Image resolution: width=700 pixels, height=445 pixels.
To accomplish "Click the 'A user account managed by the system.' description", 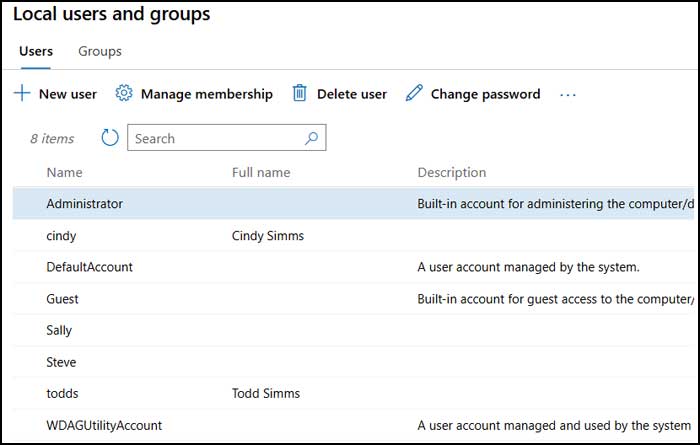I will pos(529,267).
